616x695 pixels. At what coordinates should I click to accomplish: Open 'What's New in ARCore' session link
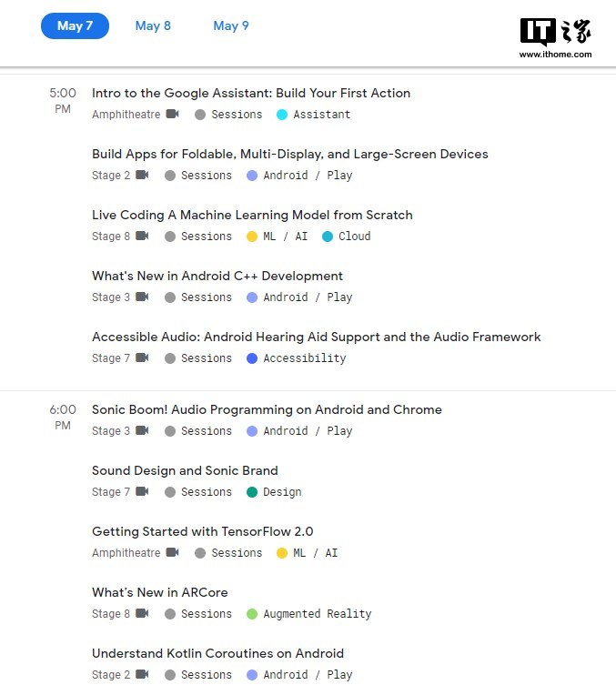(159, 592)
